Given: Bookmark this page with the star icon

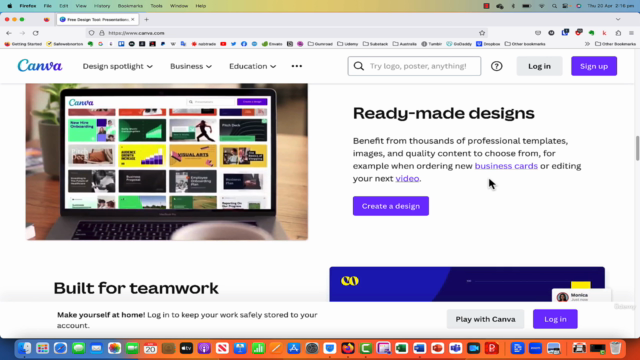Looking at the screenshot, I should [482, 33].
